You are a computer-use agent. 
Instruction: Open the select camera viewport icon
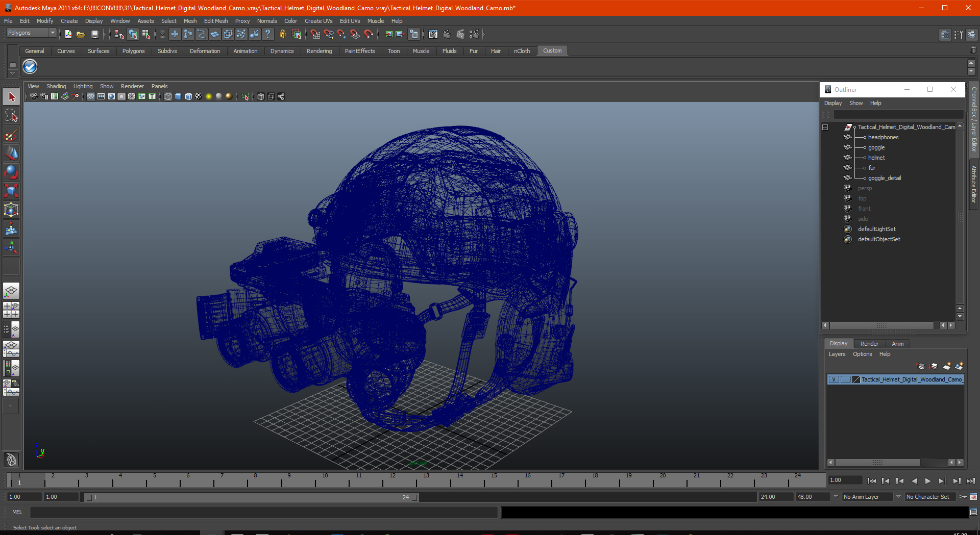pos(34,96)
